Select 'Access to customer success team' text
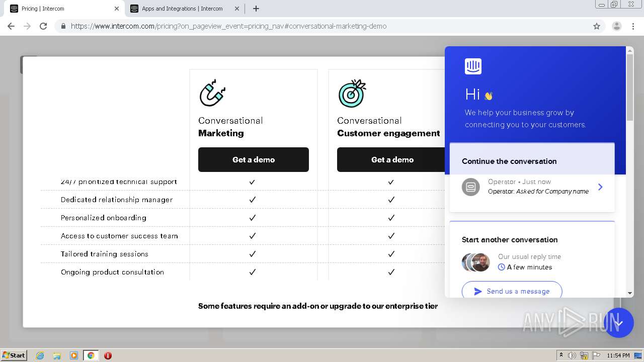 [119, 236]
